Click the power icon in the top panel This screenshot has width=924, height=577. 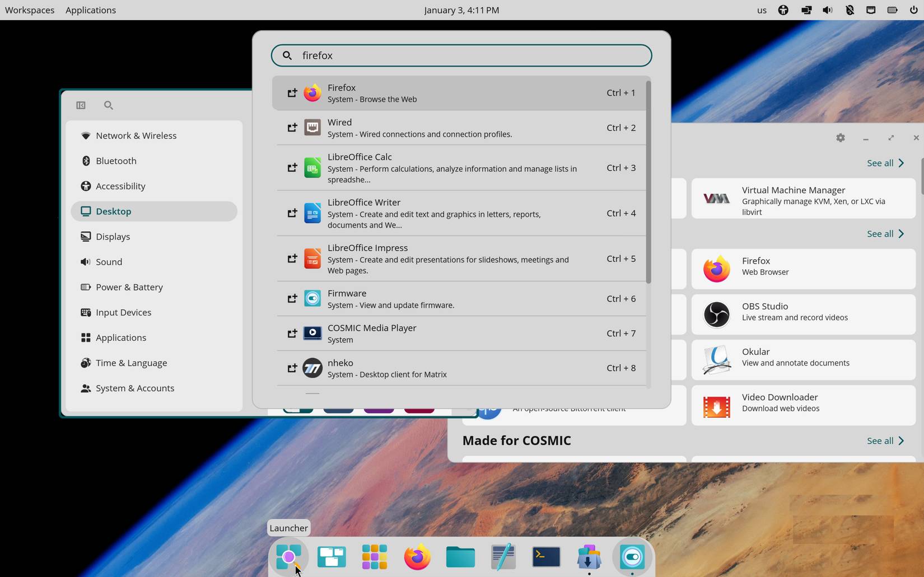point(914,10)
